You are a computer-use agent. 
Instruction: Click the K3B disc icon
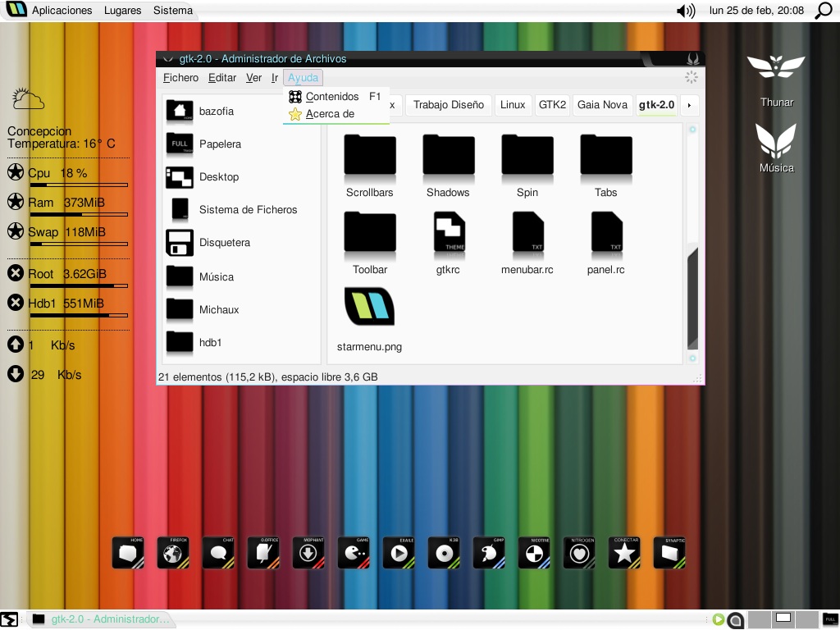[444, 552]
